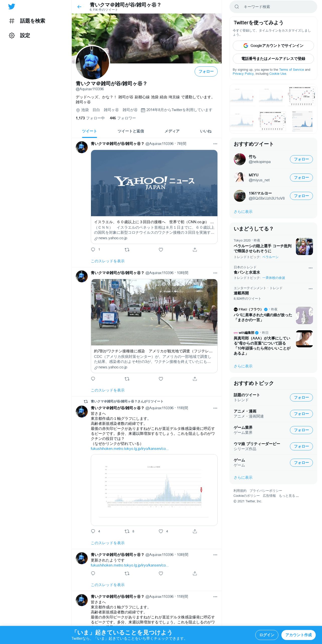Share 更新されたようです tweet

click(x=195, y=573)
